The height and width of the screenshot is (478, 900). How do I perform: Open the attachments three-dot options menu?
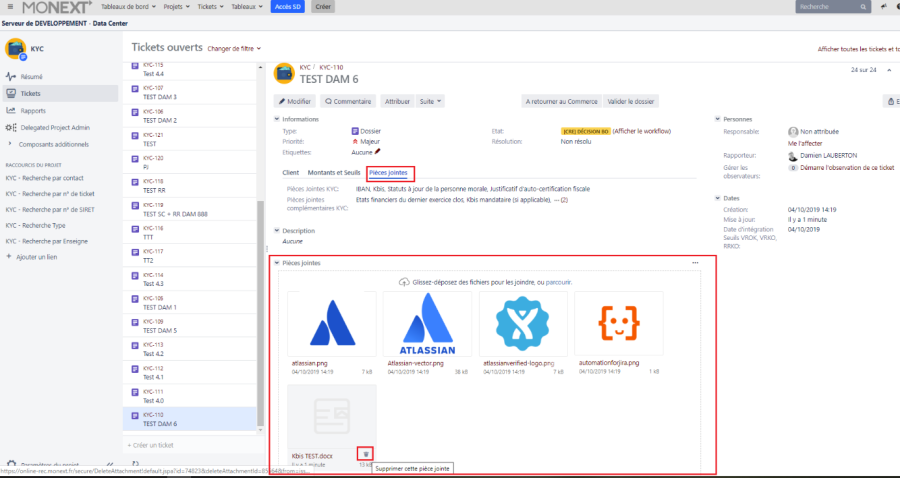695,262
